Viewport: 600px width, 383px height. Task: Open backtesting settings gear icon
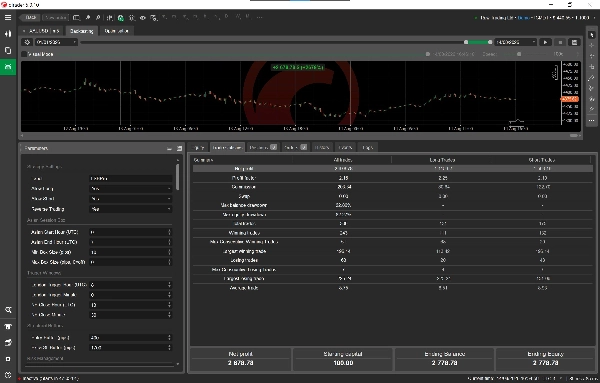click(27, 42)
